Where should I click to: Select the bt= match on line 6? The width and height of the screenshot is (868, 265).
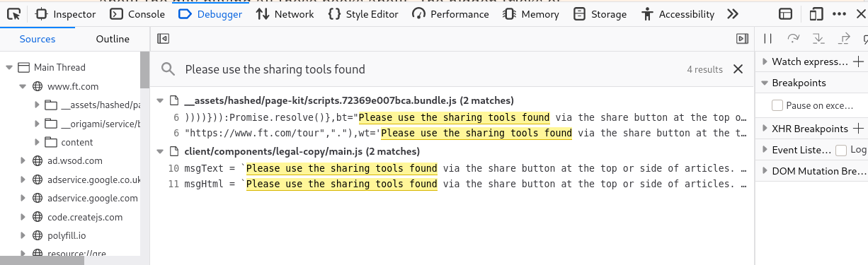(453, 118)
